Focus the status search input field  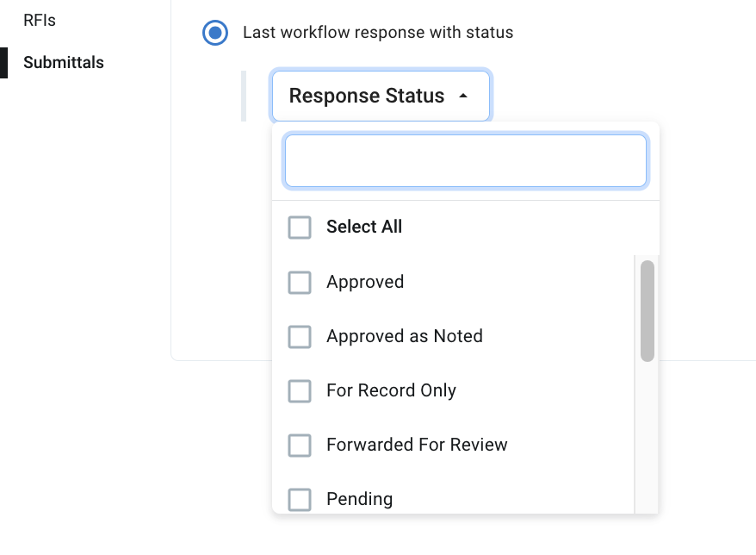pyautogui.click(x=465, y=161)
